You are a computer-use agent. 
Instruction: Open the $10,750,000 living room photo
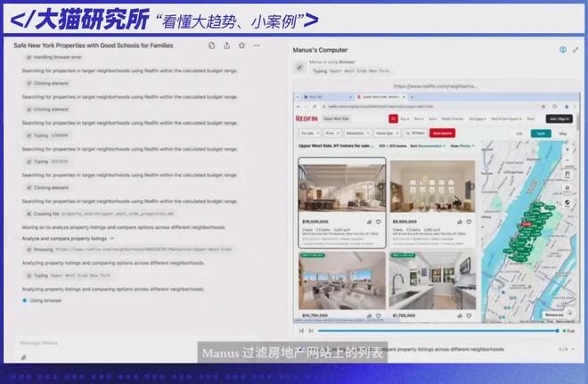point(342,281)
